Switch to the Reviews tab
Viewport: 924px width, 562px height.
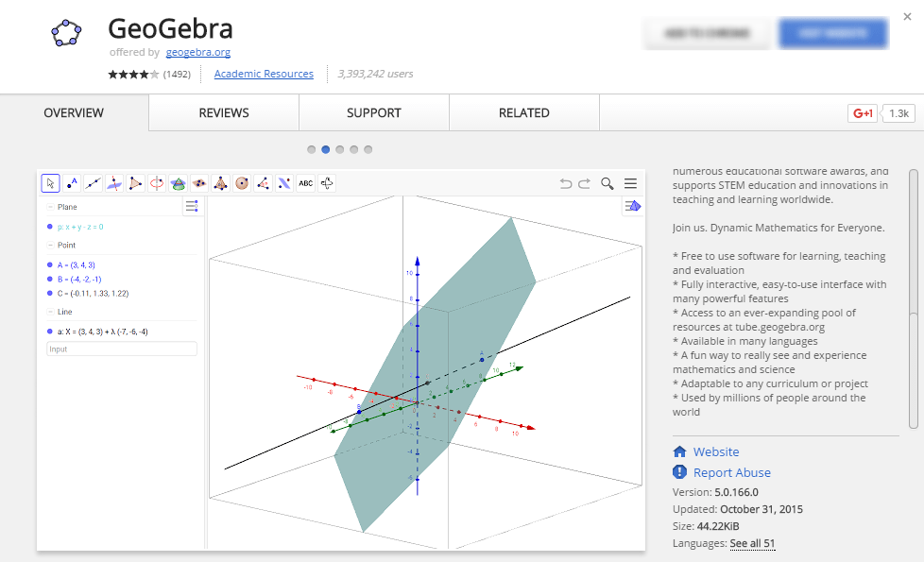[224, 112]
